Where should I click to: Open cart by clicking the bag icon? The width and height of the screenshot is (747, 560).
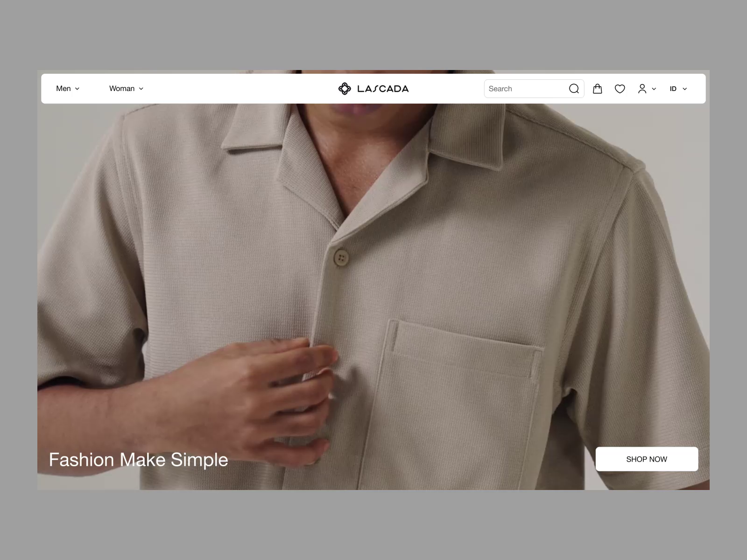(598, 89)
